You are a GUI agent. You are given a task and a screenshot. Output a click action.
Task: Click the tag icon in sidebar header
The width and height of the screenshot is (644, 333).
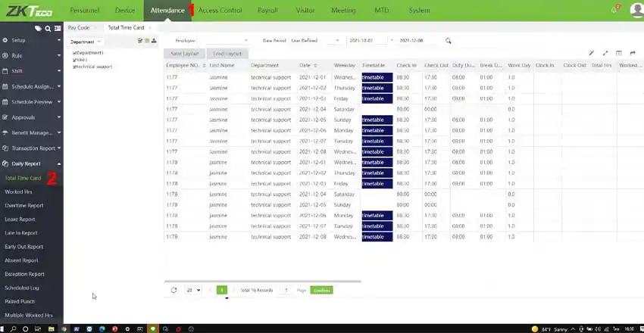point(38,28)
